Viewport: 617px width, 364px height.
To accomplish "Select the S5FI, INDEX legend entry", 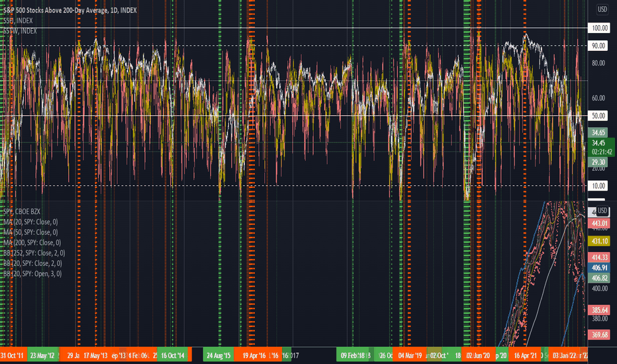I will pos(18,21).
